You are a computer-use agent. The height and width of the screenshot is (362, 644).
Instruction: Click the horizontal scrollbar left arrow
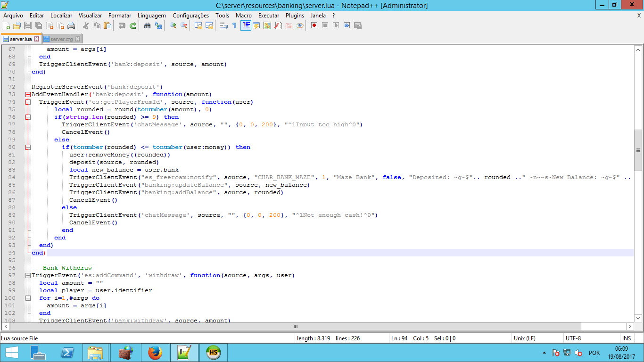click(x=6, y=326)
